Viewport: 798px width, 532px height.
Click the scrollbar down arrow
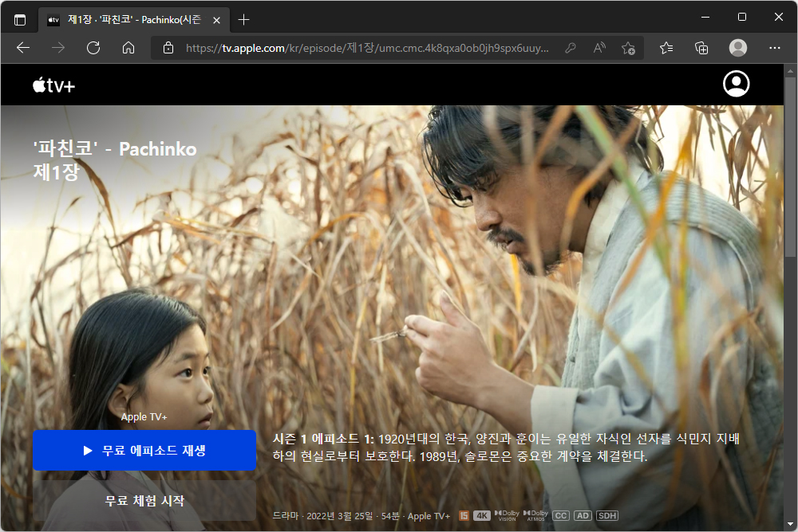coord(790,524)
